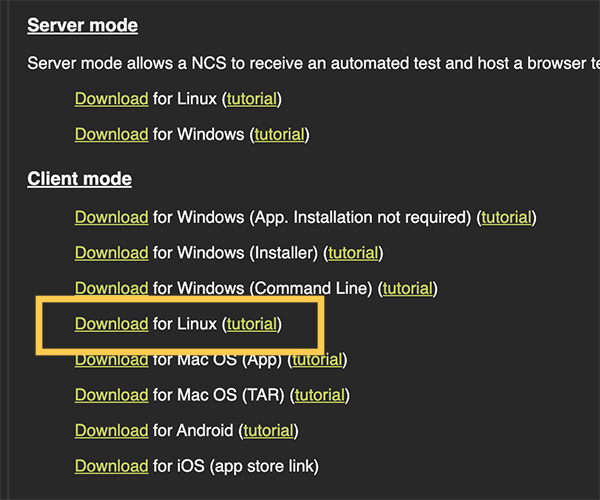
Task: Download Windows App client (no installation required)
Action: pos(111,218)
